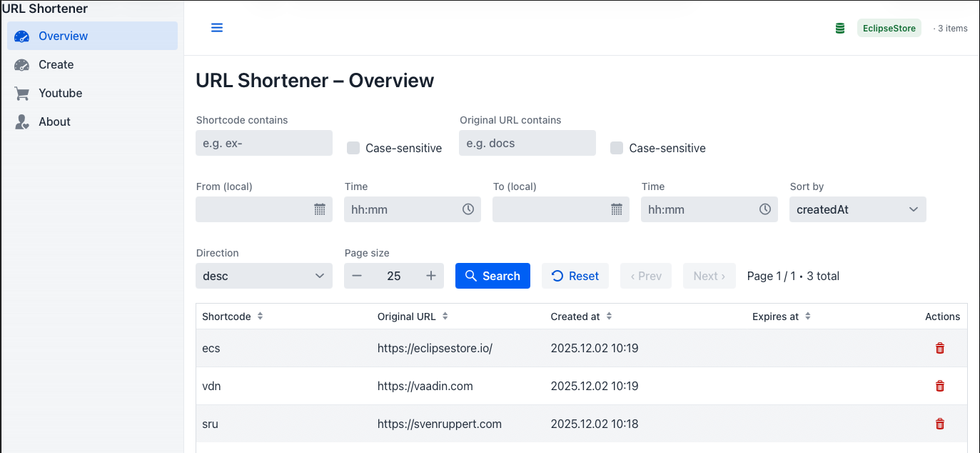This screenshot has height=453, width=980.
Task: Enable case-sensitive original URL search
Action: pos(616,148)
